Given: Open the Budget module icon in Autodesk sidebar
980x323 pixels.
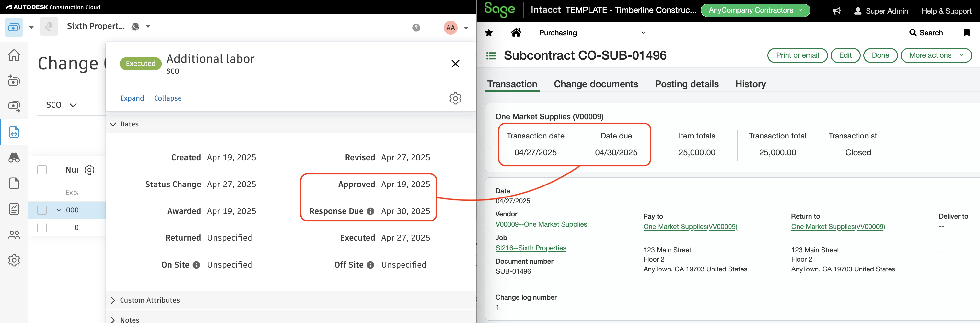Looking at the screenshot, I should (14, 80).
